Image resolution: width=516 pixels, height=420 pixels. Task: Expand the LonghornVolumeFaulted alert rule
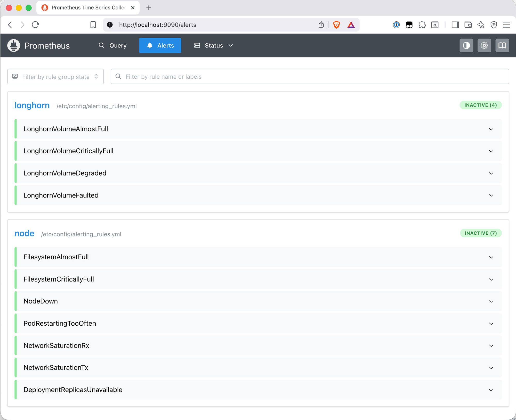coord(258,195)
